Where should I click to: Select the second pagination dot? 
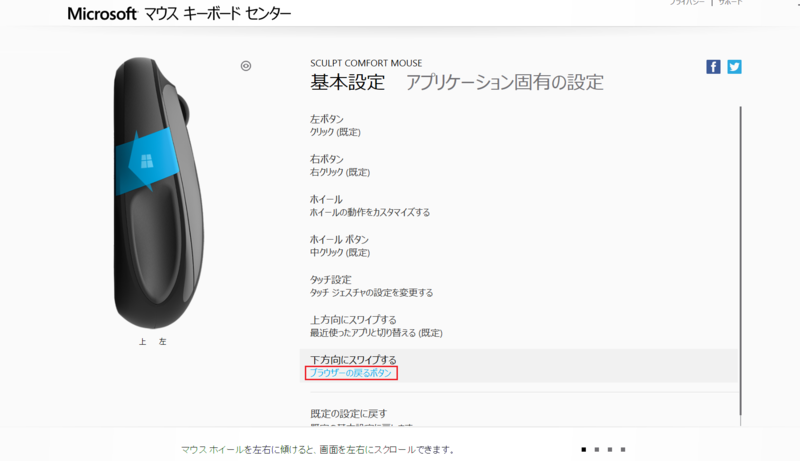pos(596,450)
